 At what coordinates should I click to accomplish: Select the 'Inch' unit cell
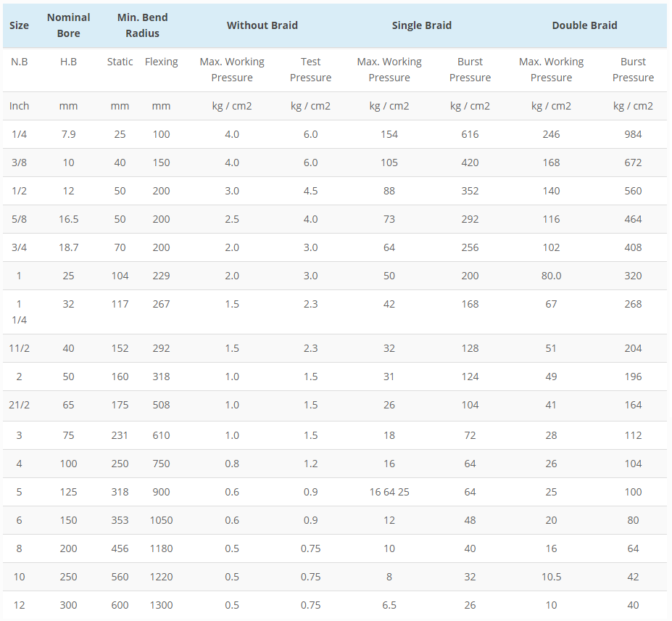click(x=20, y=106)
